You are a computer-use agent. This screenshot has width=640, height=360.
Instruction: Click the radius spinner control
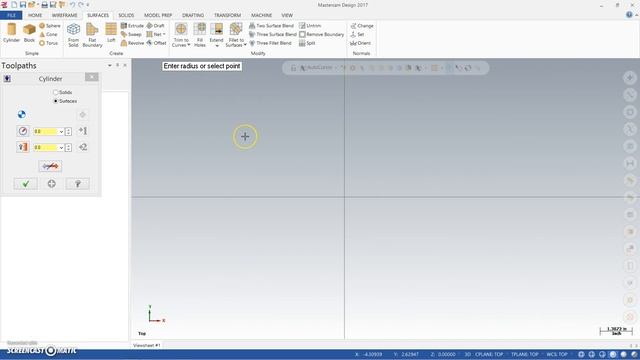coord(69,131)
